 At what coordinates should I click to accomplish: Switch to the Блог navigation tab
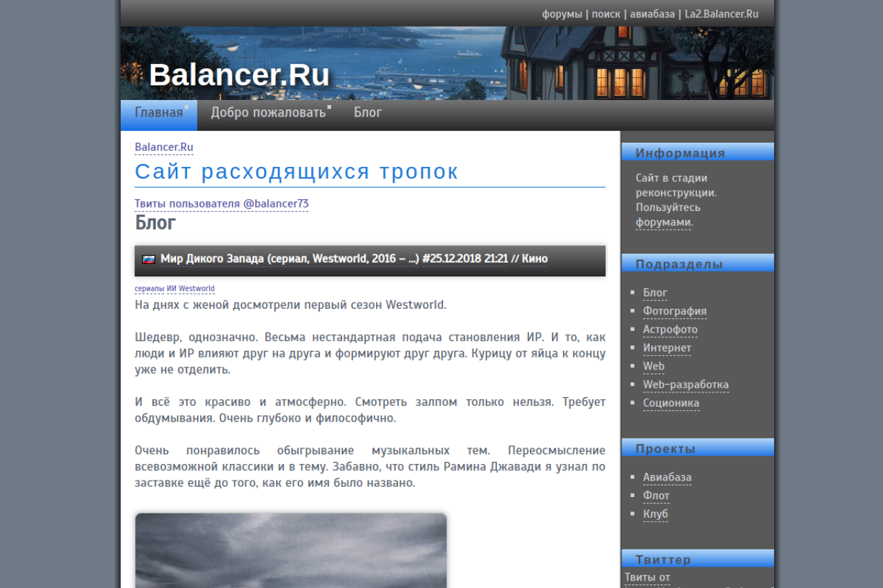pos(368,113)
